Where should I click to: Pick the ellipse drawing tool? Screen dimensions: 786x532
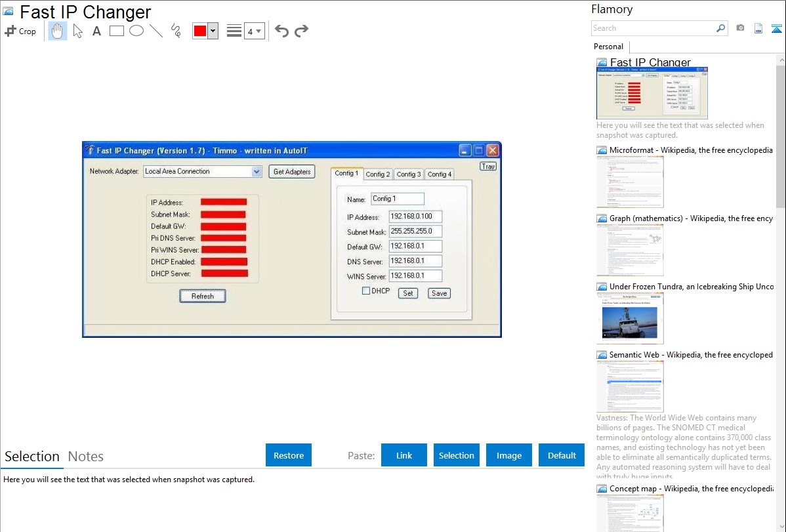click(x=136, y=31)
